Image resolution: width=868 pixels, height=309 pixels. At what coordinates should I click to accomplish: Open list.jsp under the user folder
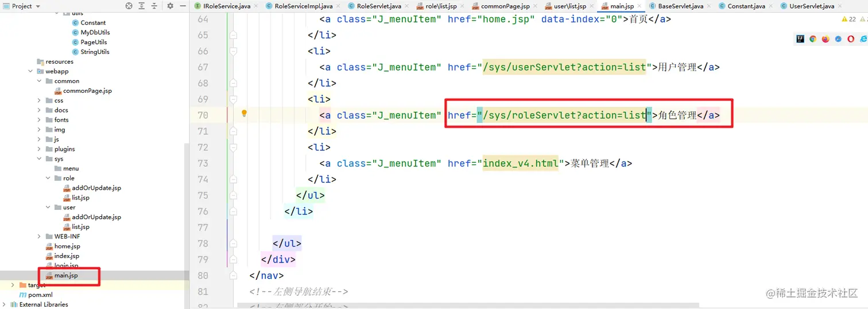click(x=80, y=227)
